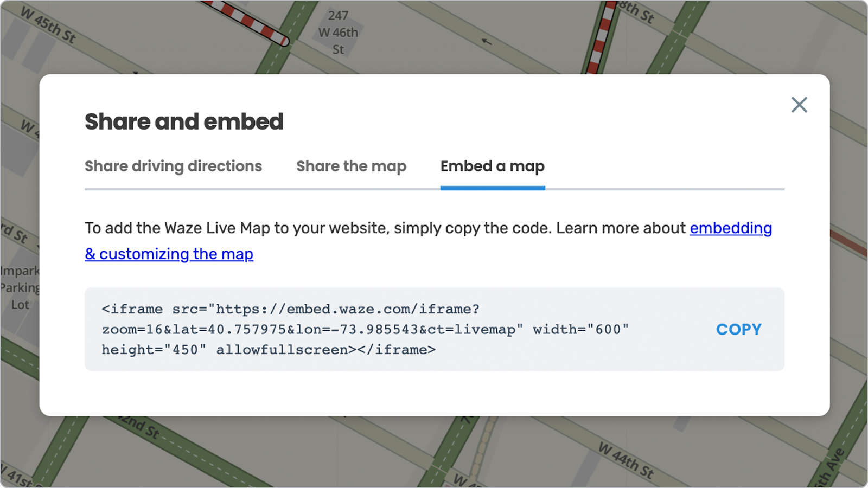Follow the embedding link
This screenshot has height=488, width=868.
[731, 228]
